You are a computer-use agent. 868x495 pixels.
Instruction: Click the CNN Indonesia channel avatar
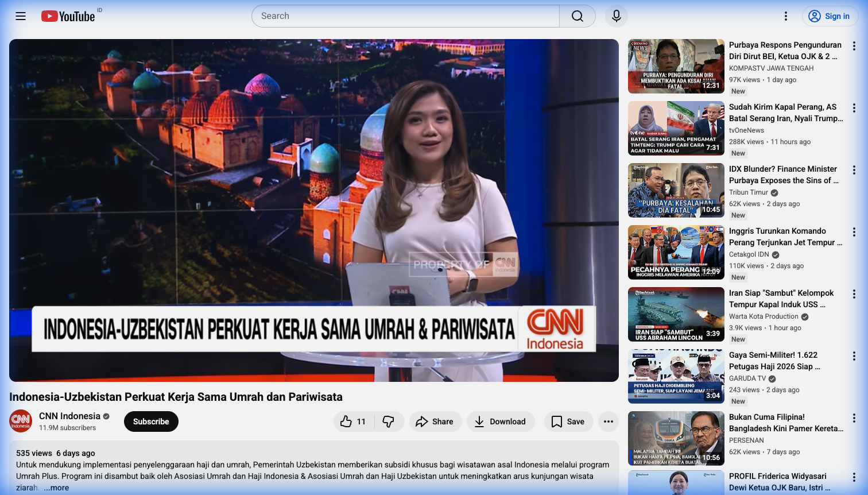[21, 421]
